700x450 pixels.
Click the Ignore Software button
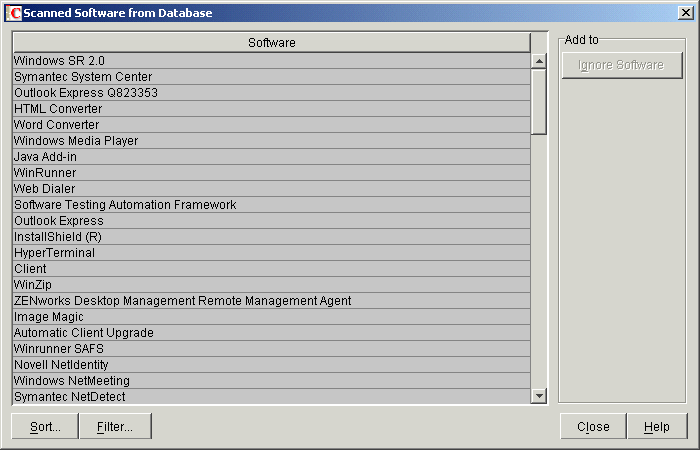(x=622, y=65)
